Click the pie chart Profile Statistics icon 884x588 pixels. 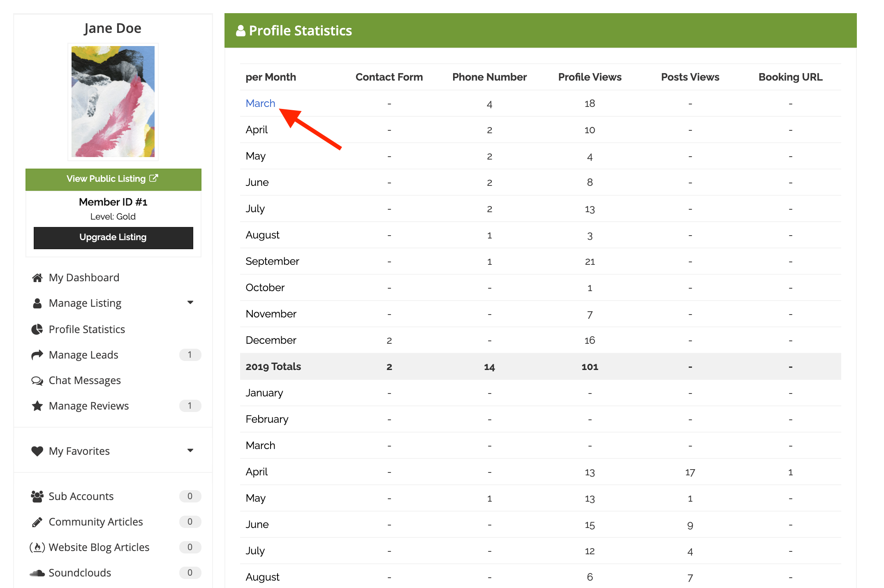point(37,329)
